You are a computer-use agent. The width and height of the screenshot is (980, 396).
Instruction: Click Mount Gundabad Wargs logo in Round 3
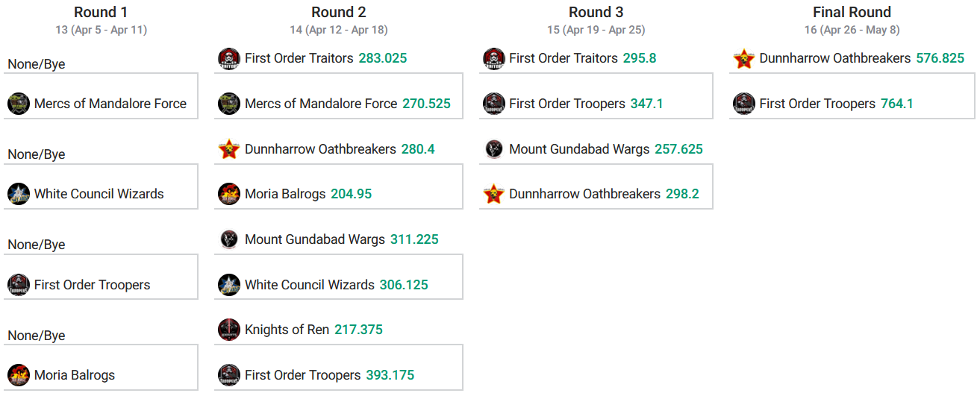click(x=493, y=149)
